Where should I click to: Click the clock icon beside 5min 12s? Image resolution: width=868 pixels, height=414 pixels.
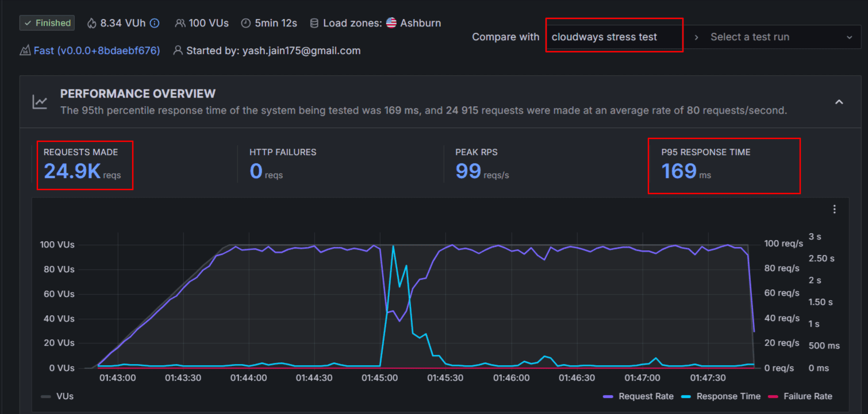pos(246,22)
